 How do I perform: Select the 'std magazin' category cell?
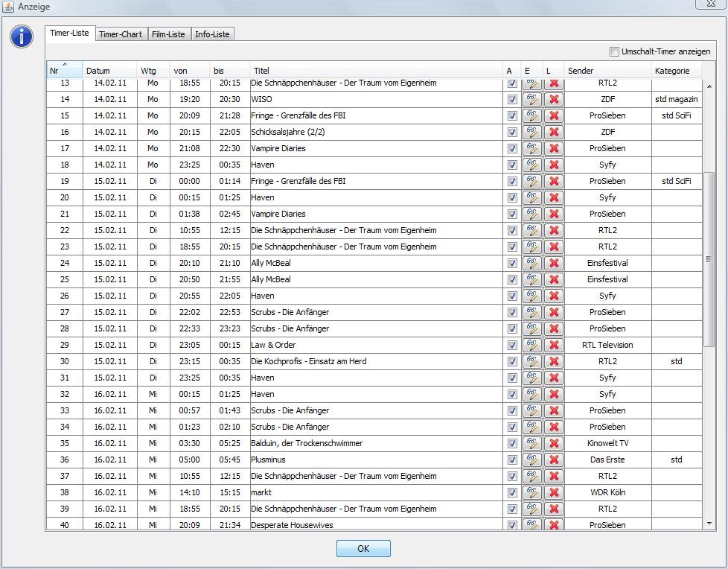(x=676, y=99)
